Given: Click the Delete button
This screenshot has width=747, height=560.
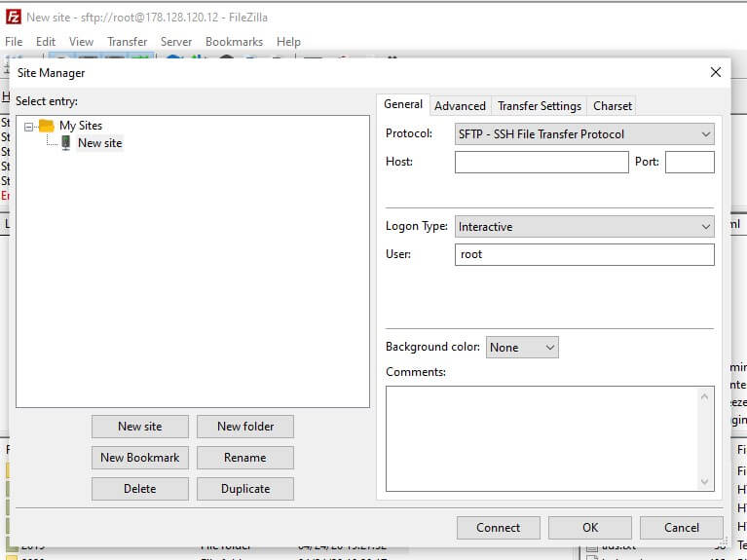Looking at the screenshot, I should coord(140,489).
